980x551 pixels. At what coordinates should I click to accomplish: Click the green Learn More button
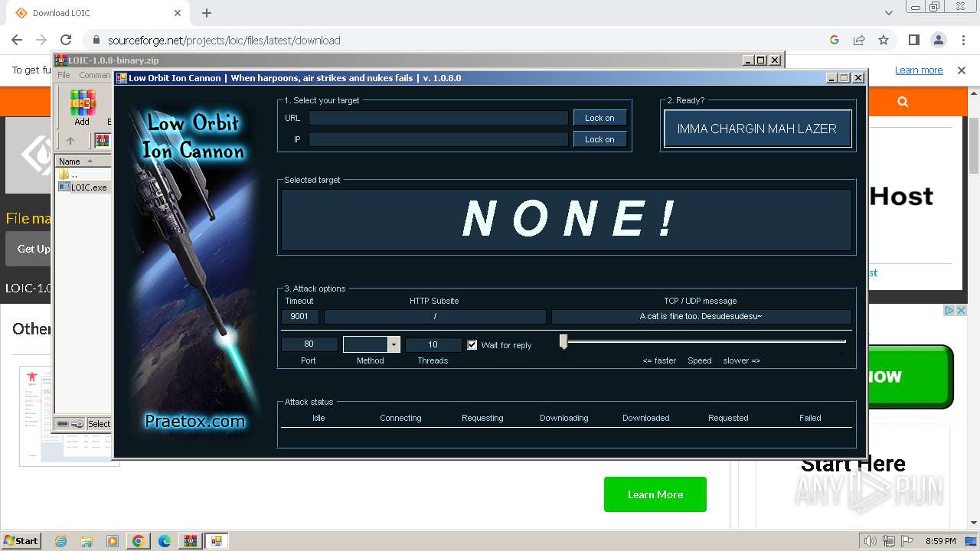pos(655,494)
